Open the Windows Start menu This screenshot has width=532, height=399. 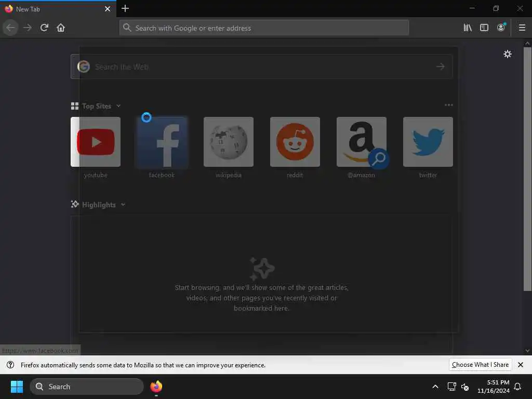point(17,387)
